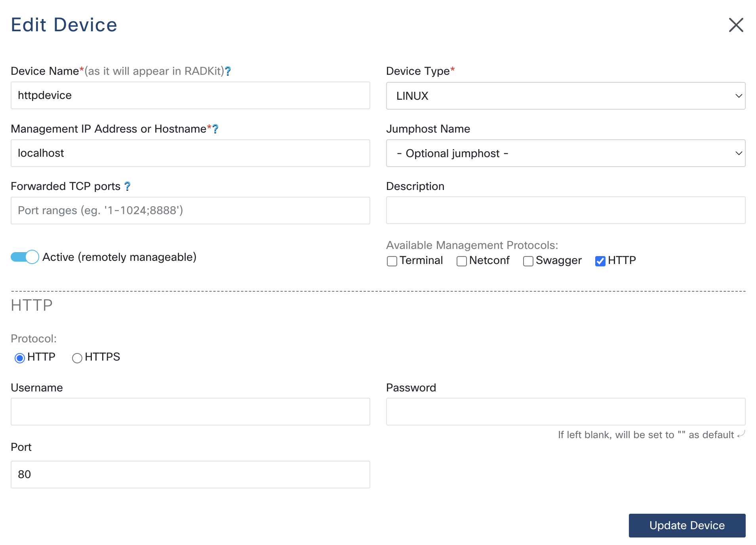
Task: Click the Management IP Address help icon
Action: click(215, 129)
